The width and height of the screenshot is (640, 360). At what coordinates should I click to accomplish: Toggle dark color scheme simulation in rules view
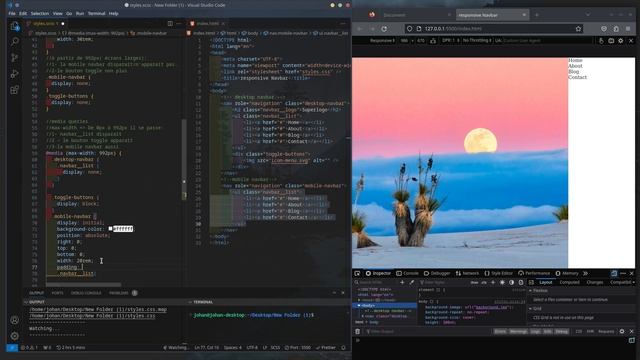[x=511, y=282]
